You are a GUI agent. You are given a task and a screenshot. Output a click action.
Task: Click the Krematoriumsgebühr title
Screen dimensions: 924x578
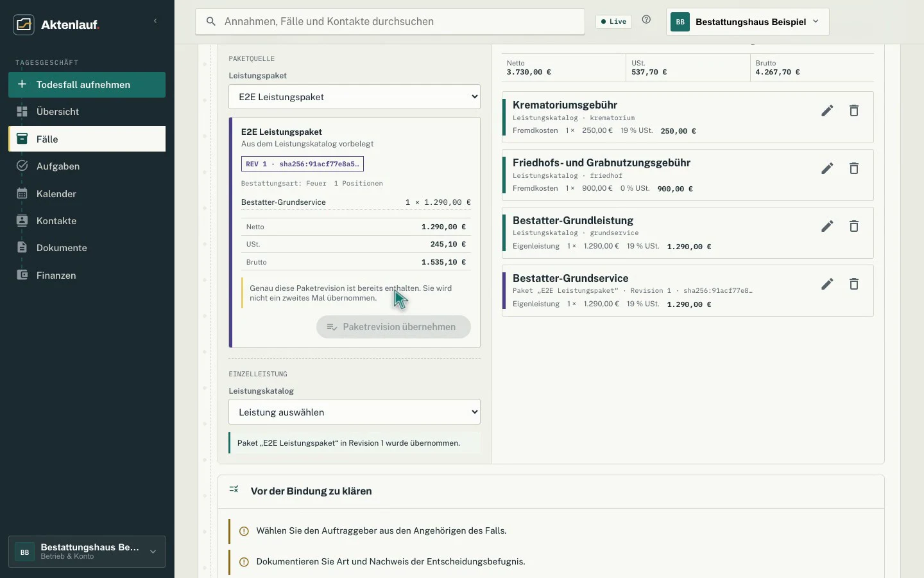pyautogui.click(x=565, y=105)
